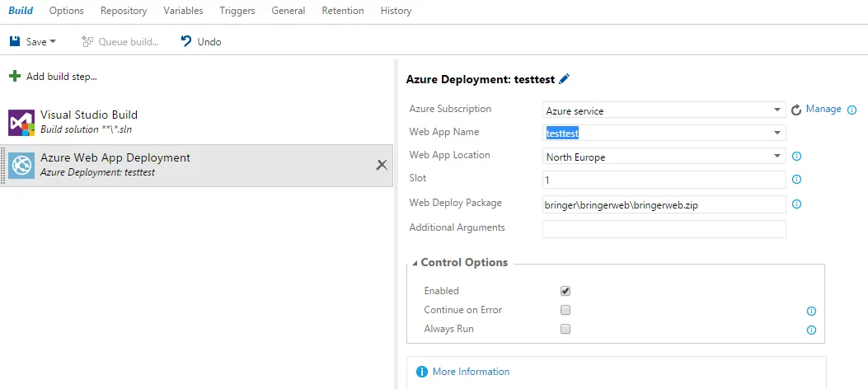Viewport: 868px width, 389px height.
Task: Expand the Web App Location dropdown
Action: coord(777,157)
